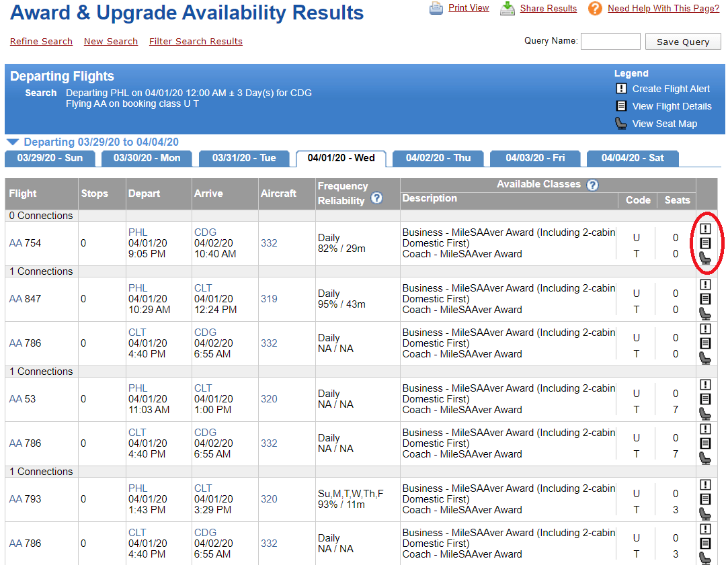Click the 93% / 11m reliability value
The height and width of the screenshot is (565, 728).
click(341, 505)
